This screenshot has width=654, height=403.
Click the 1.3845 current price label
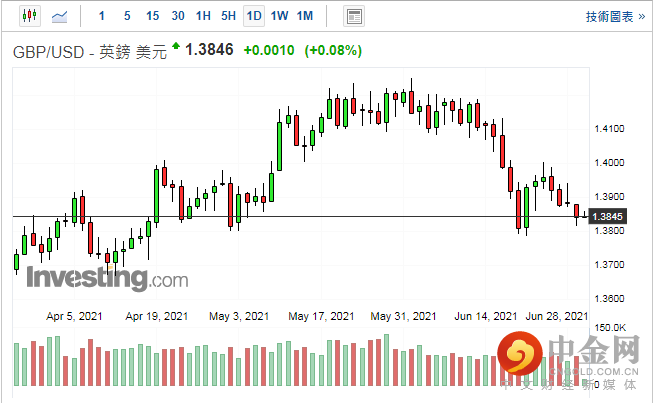tap(608, 216)
